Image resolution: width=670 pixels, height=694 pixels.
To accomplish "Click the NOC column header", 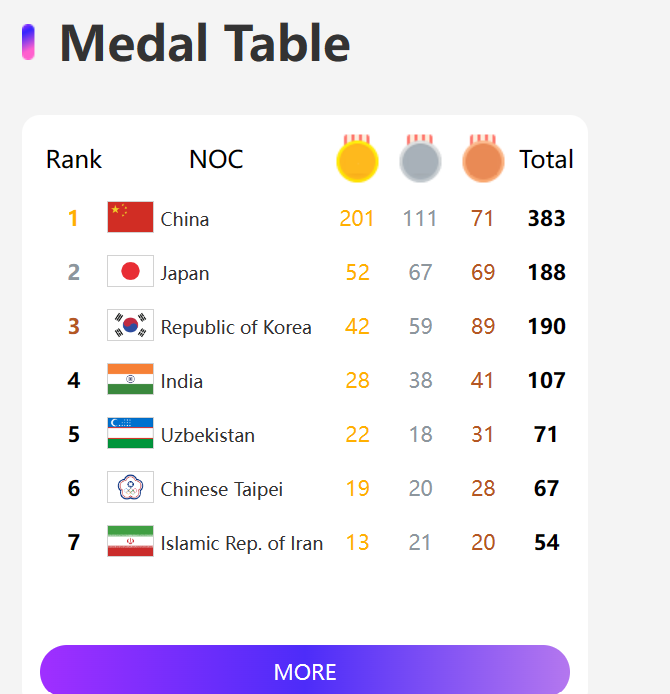I will tap(216, 159).
